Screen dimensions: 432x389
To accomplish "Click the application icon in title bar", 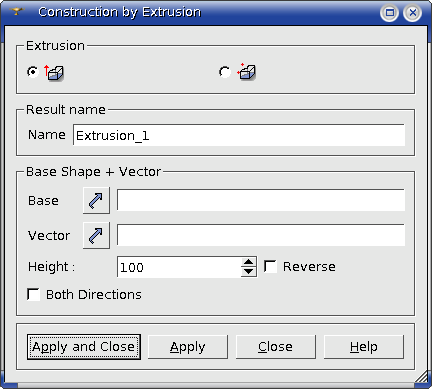I will coord(17,12).
